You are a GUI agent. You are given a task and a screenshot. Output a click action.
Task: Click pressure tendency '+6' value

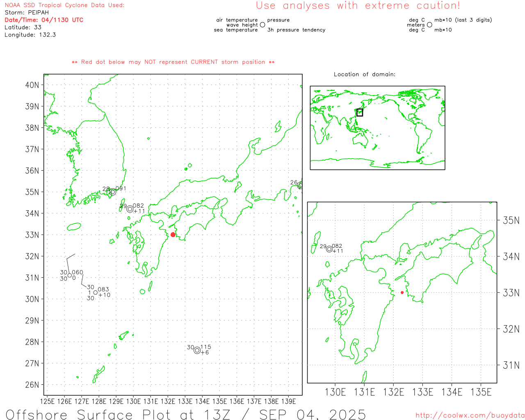pos(205,352)
